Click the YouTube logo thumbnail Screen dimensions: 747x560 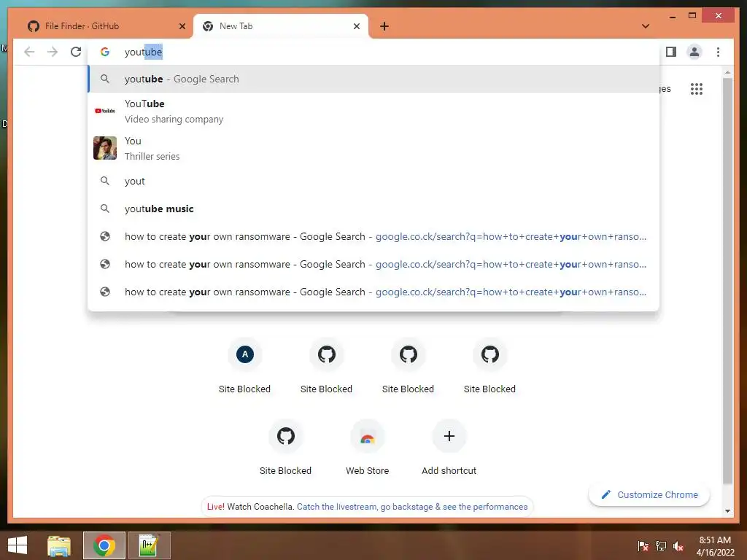click(x=105, y=111)
